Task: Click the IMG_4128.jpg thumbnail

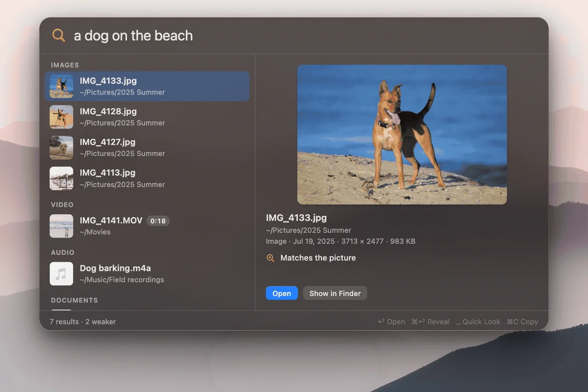Action: click(x=61, y=117)
